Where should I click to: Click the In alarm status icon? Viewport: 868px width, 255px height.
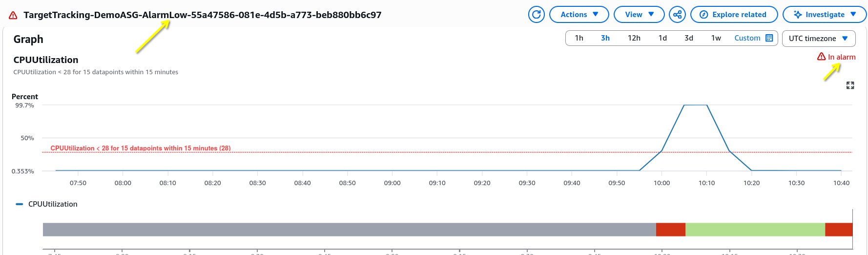(821, 57)
